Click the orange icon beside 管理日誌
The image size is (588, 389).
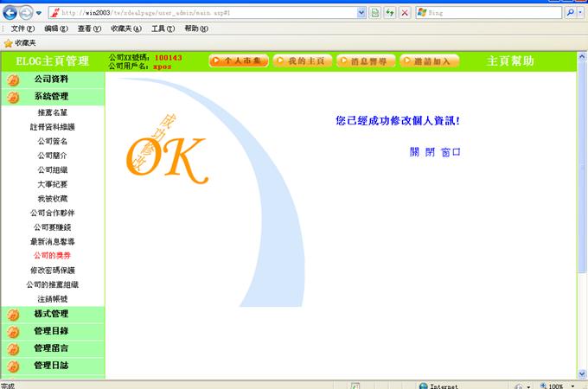[13, 367]
